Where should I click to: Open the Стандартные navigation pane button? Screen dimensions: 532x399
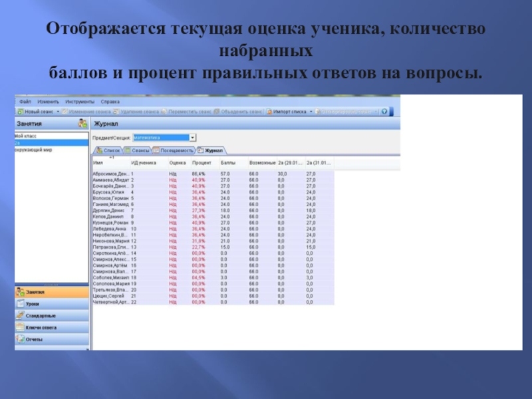click(x=52, y=316)
